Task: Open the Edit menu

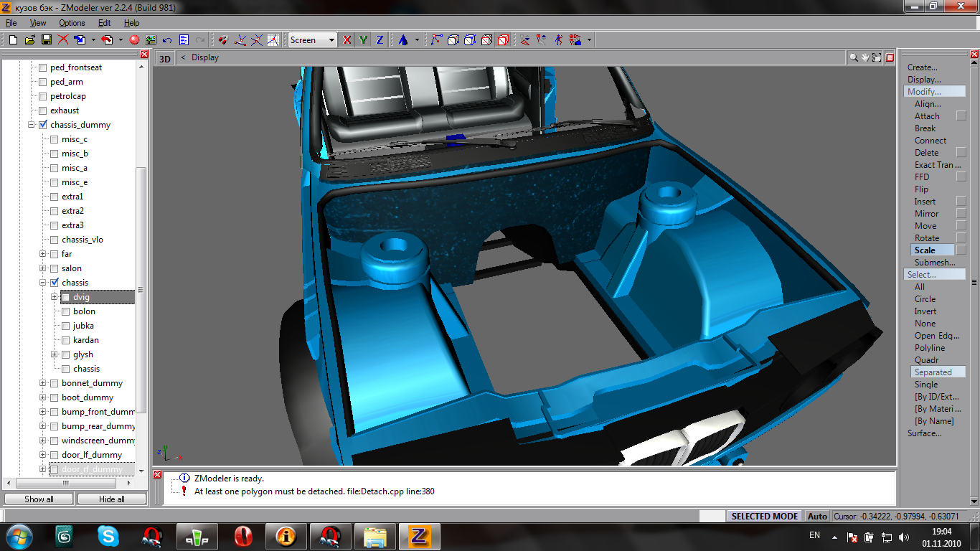Action: click(104, 23)
